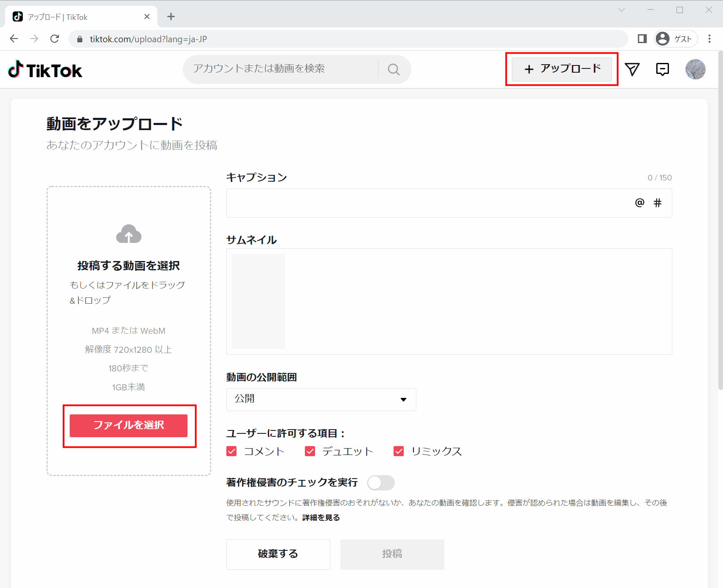Open the profile avatar menu
Viewport: 723px width, 588px height.
[696, 69]
